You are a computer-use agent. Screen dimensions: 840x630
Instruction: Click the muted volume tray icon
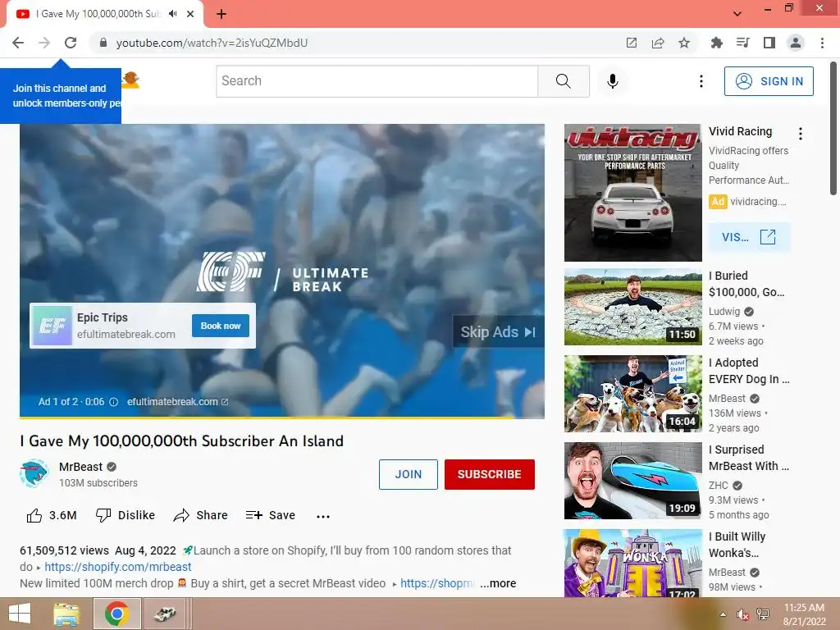click(x=743, y=614)
